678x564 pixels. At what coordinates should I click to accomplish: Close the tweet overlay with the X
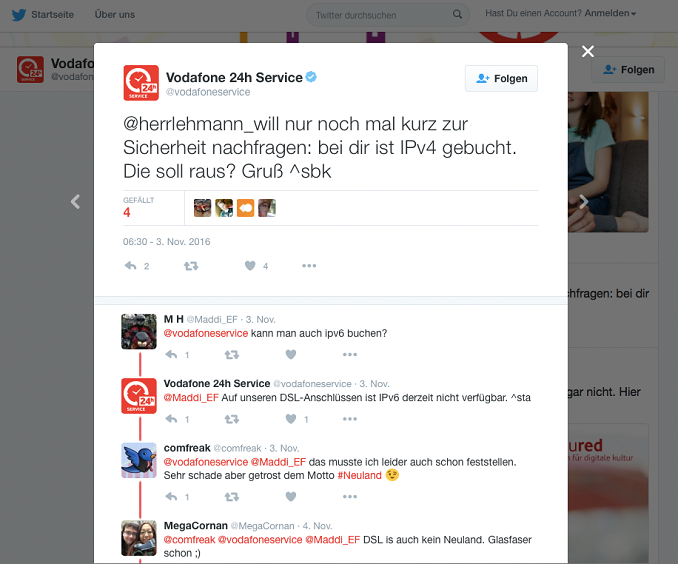tap(588, 51)
